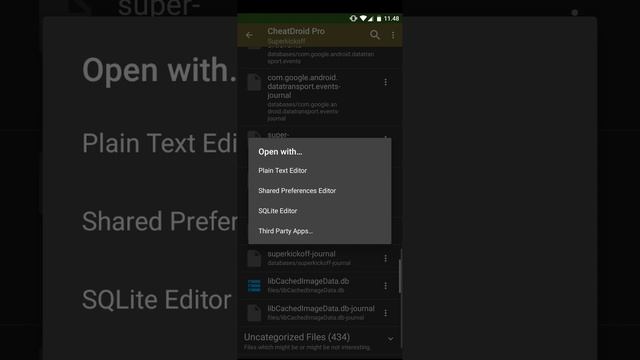Image resolution: width=640 pixels, height=360 pixels.
Task: Tap the Wi-Fi icon in status bar
Action: [x=363, y=18]
